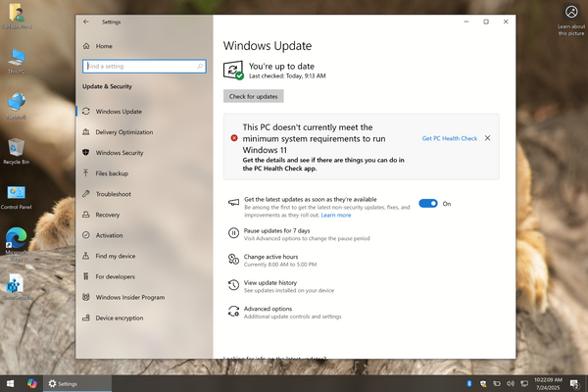Open the taskbar clock and date
Viewport: 588px width, 392px height.
pyautogui.click(x=548, y=383)
